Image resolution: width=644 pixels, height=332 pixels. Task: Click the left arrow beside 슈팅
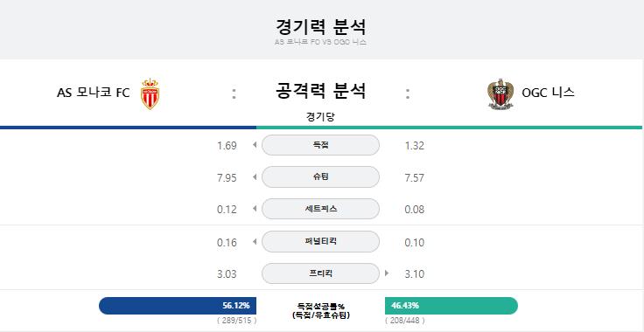coord(255,177)
